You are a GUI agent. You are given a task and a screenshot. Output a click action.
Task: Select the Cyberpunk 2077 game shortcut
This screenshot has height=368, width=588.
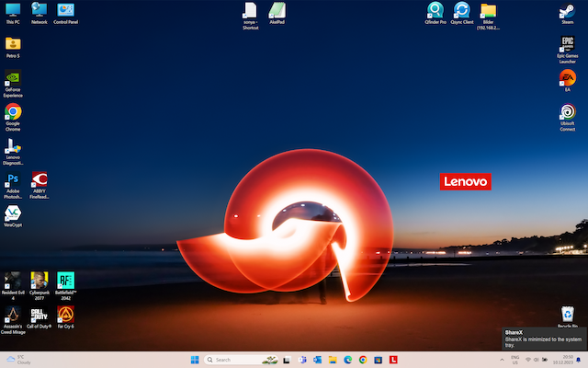pyautogui.click(x=40, y=280)
